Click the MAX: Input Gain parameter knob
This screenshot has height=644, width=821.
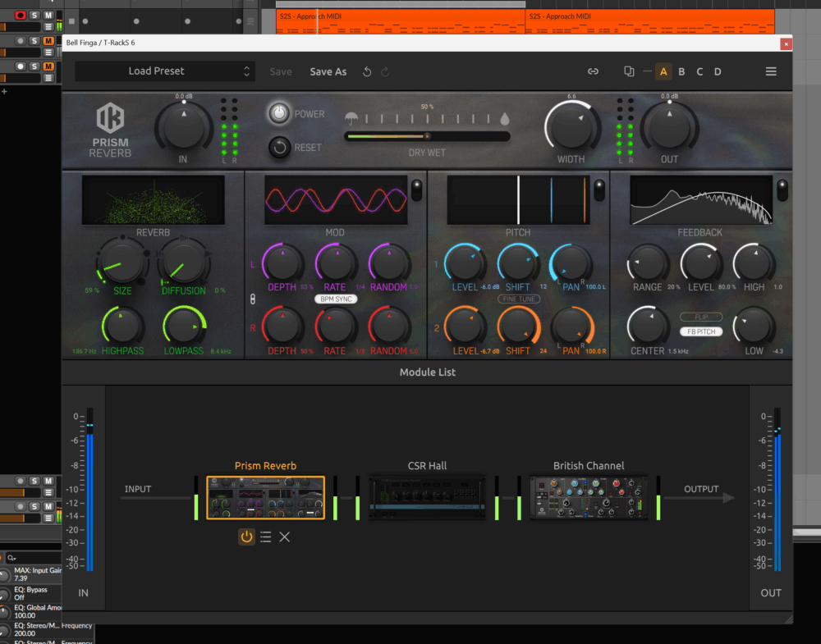(4, 575)
